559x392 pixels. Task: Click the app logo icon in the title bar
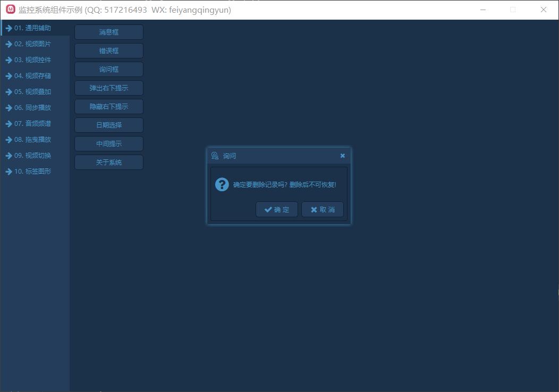(x=10, y=10)
